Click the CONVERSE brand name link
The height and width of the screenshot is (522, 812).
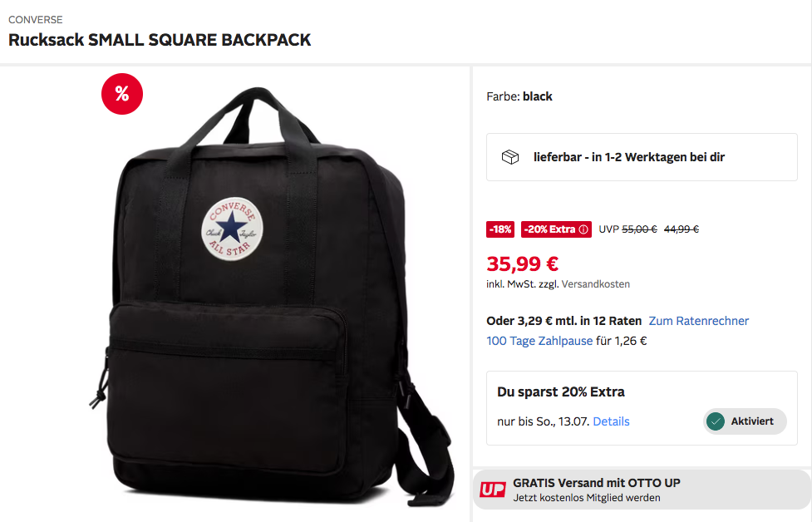click(35, 20)
